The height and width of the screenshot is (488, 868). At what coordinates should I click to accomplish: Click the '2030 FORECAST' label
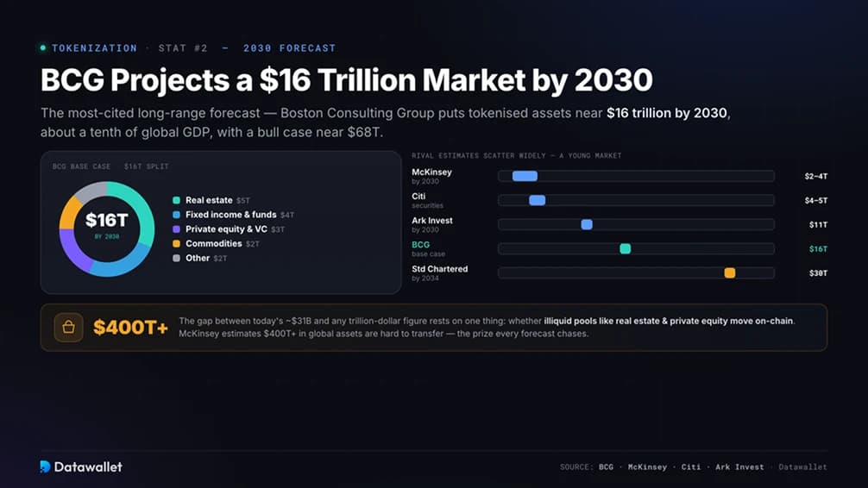click(290, 48)
